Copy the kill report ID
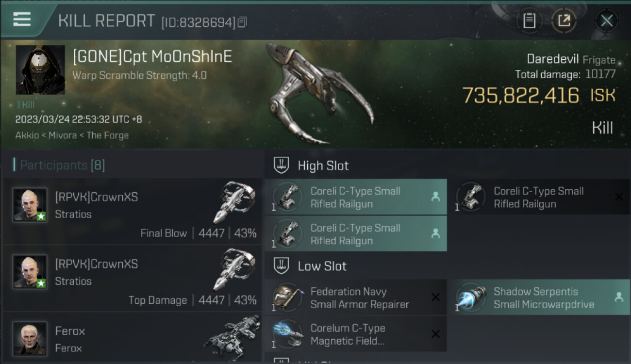Image resolution: width=631 pixels, height=364 pixels. [x=242, y=22]
